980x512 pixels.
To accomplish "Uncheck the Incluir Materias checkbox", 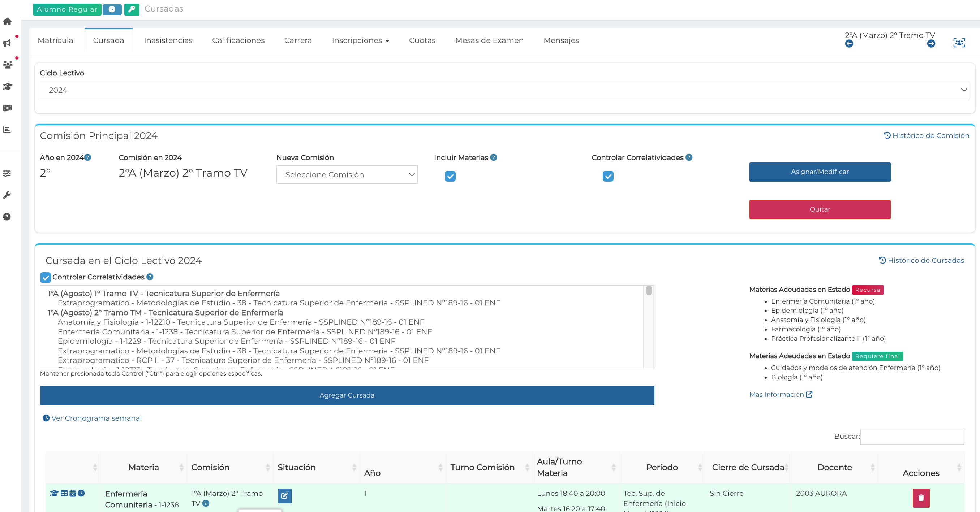I will coord(450,176).
